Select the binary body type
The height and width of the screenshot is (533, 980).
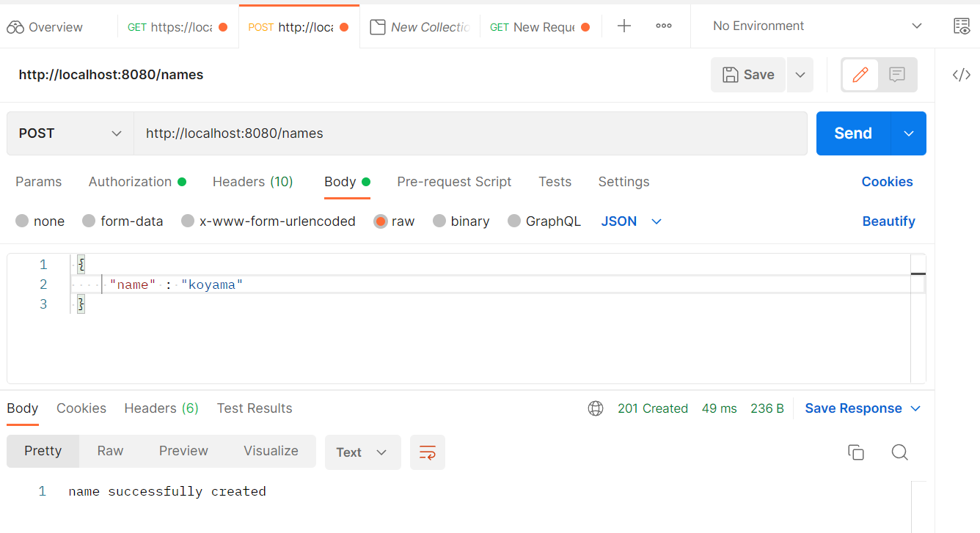461,221
